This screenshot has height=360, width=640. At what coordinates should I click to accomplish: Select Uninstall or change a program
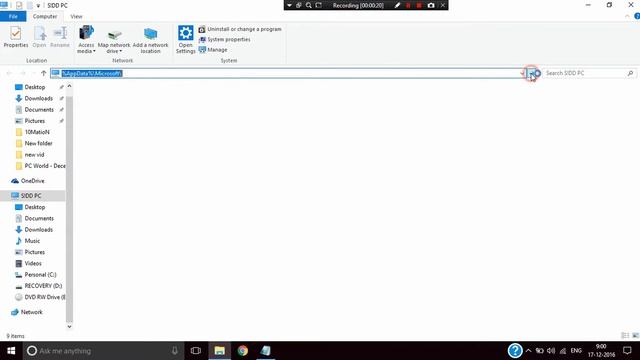tap(240, 29)
